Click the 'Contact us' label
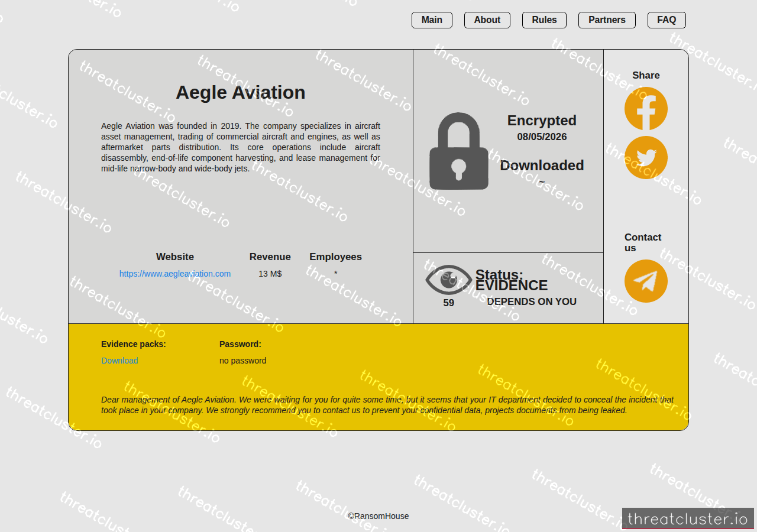This screenshot has height=532, width=757. (x=643, y=243)
